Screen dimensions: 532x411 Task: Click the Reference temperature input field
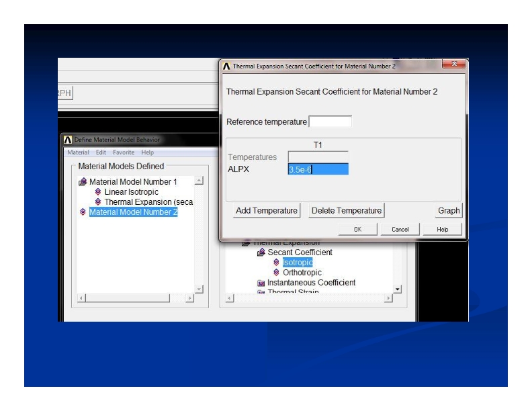330,122
